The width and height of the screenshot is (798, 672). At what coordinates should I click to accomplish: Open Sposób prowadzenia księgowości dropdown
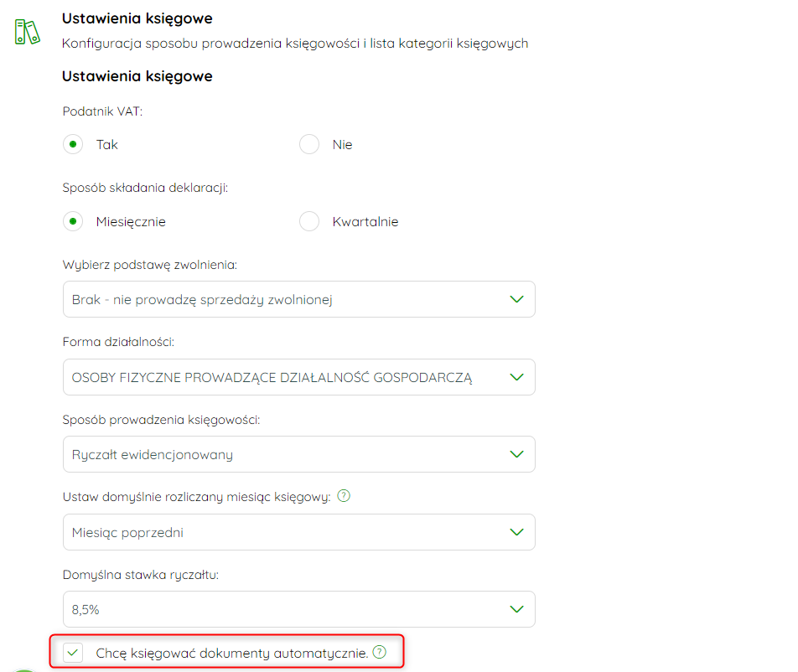298,454
